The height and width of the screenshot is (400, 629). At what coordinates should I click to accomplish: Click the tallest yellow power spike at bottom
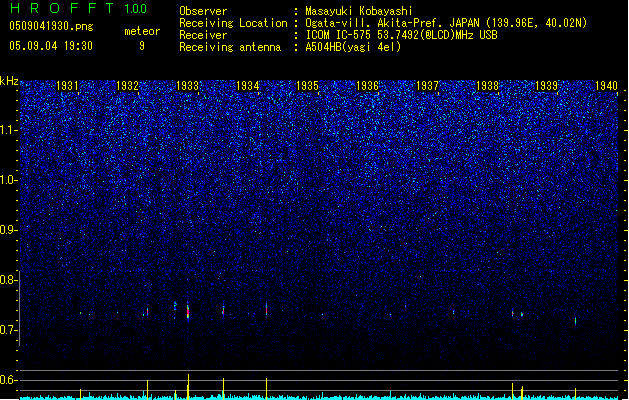[x=189, y=386]
